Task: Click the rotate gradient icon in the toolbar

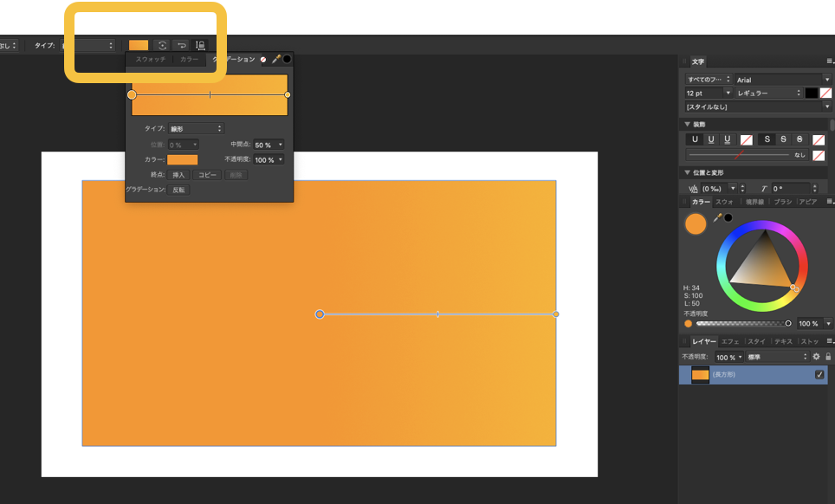Action: 162,45
